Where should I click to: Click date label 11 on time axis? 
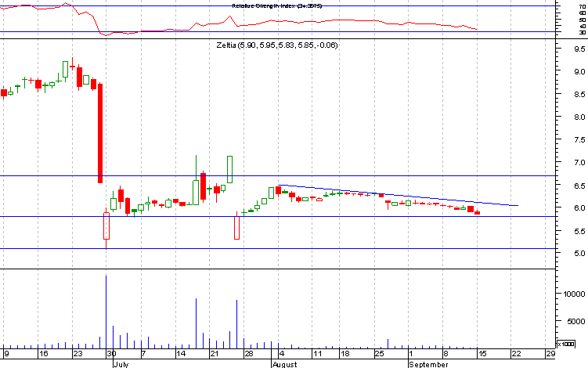(318, 354)
